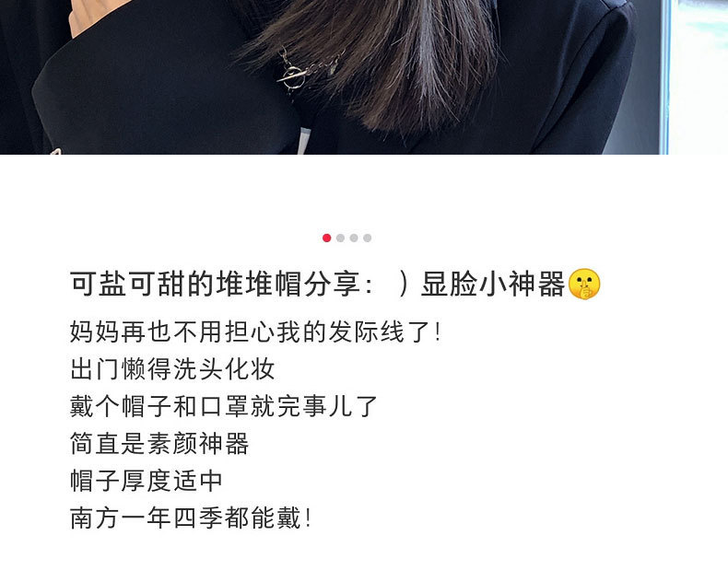Select the red first carousel dot
728x582 pixels.
click(327, 239)
